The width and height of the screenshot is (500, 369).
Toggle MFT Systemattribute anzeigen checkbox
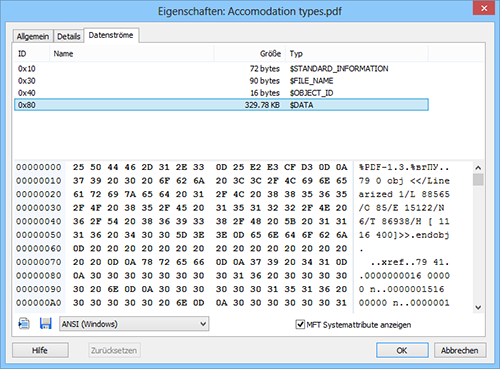(x=300, y=324)
